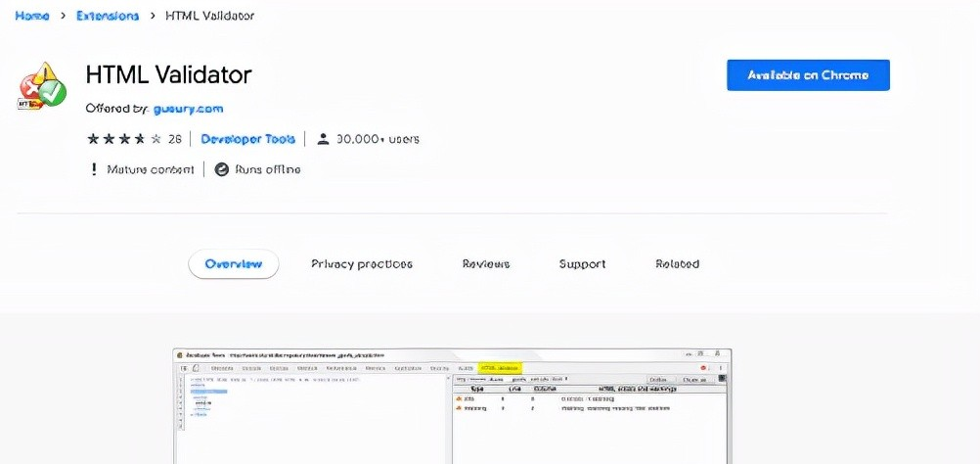
Task: Click the HTML Validator breadcrumb text
Action: pos(210,17)
